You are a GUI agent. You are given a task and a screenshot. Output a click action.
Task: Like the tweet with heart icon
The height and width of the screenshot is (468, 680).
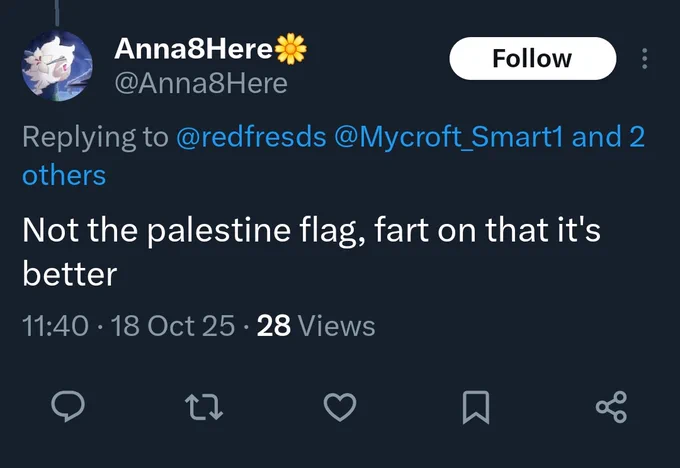coord(340,407)
